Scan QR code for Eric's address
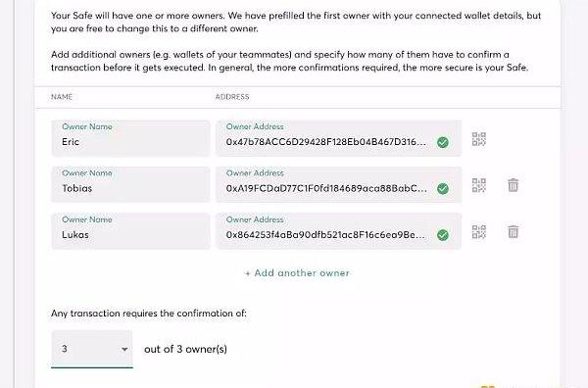Image resolution: width=588 pixels, height=388 pixels. pyautogui.click(x=479, y=139)
